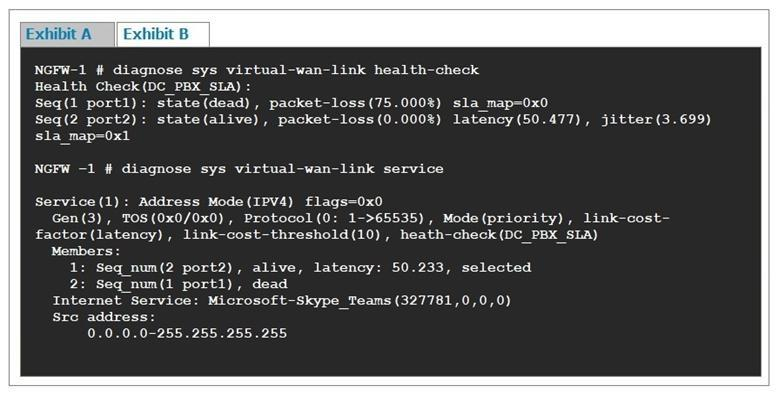Click the packet-loss(75.000%) value
Viewport: 779px width, 397px height.
355,103
